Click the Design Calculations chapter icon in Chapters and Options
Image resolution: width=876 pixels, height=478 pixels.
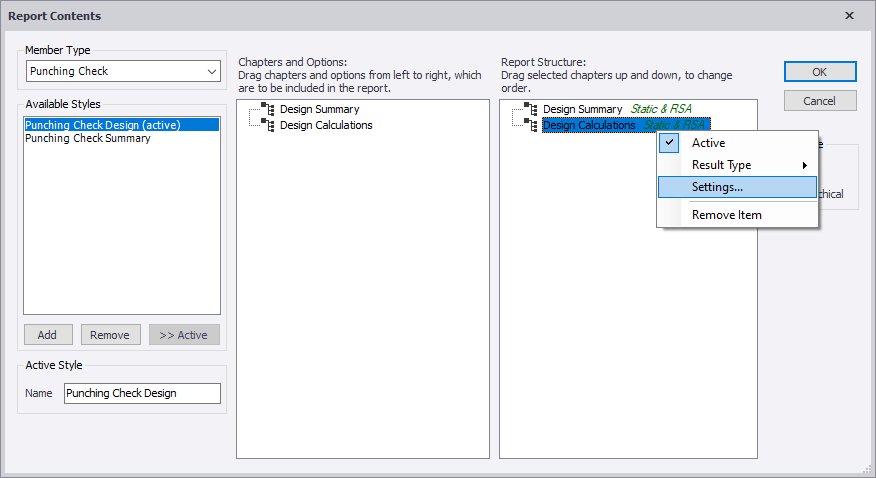tap(268, 125)
